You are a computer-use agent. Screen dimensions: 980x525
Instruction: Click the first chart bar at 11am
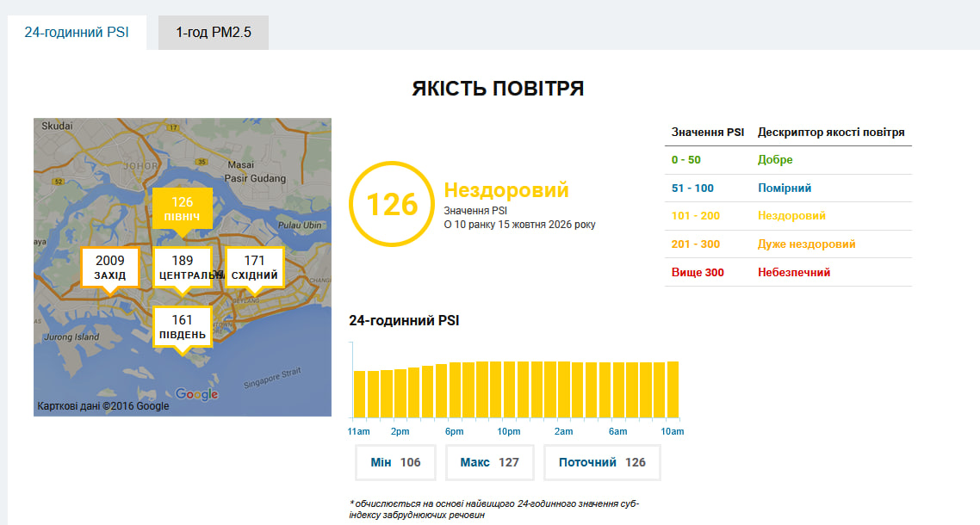[x=359, y=394]
